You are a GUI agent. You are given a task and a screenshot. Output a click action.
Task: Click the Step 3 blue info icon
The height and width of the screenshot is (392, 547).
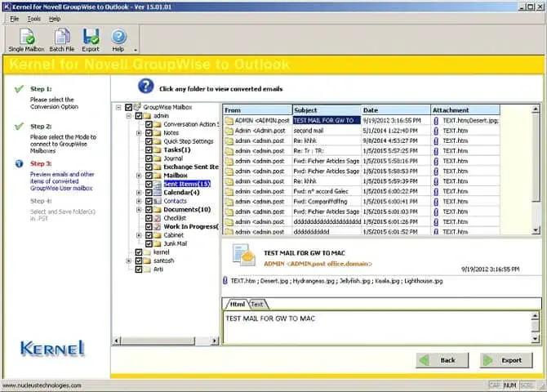[20, 163]
